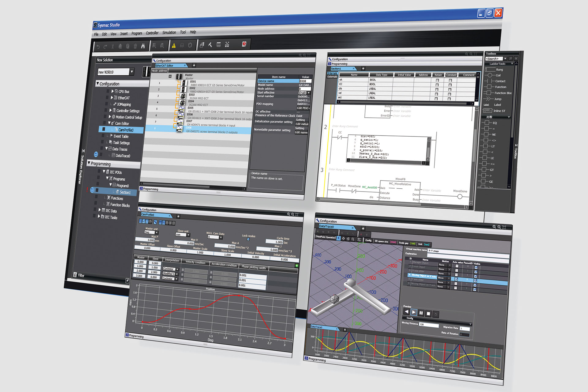Collapse the Programming section header
This screenshot has height=392, width=588.
[x=89, y=163]
